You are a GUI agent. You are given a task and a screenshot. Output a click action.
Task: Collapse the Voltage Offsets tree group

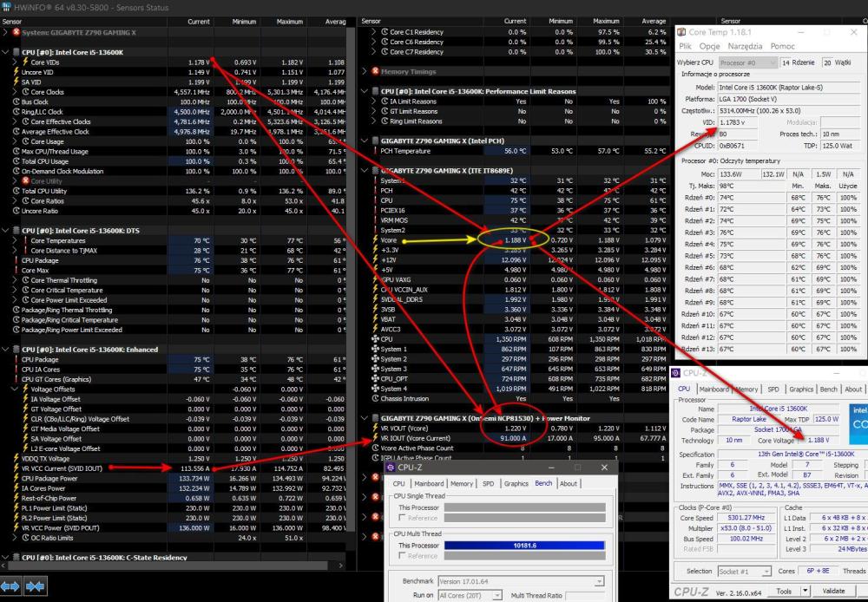pyautogui.click(x=15, y=389)
